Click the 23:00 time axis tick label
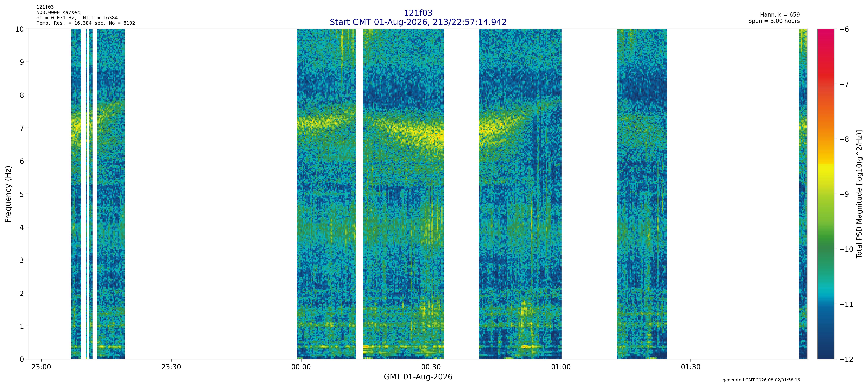Image resolution: width=868 pixels, height=387 pixels. [x=41, y=367]
